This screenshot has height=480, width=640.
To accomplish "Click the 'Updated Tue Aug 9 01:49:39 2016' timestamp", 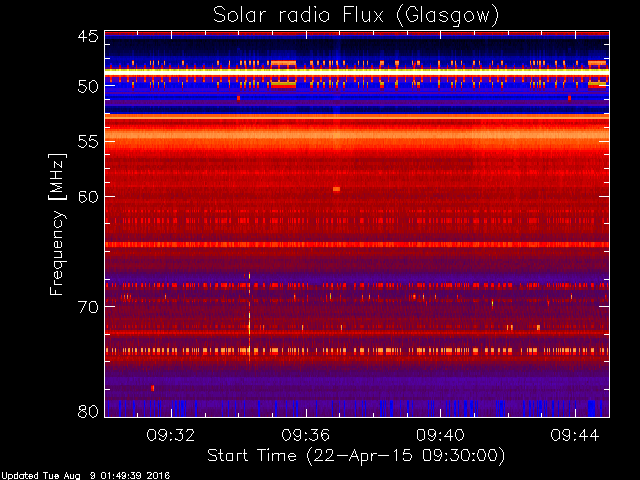I will click(85, 476).
